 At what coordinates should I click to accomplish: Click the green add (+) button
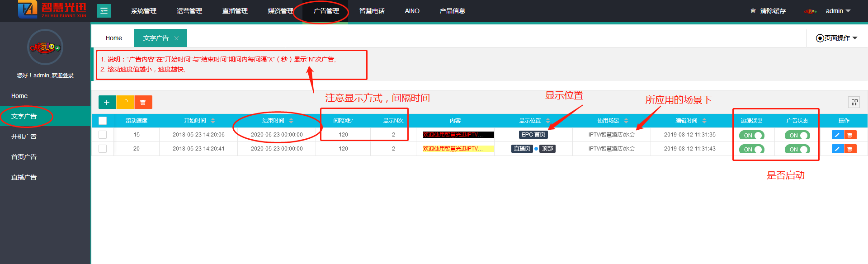(x=107, y=102)
